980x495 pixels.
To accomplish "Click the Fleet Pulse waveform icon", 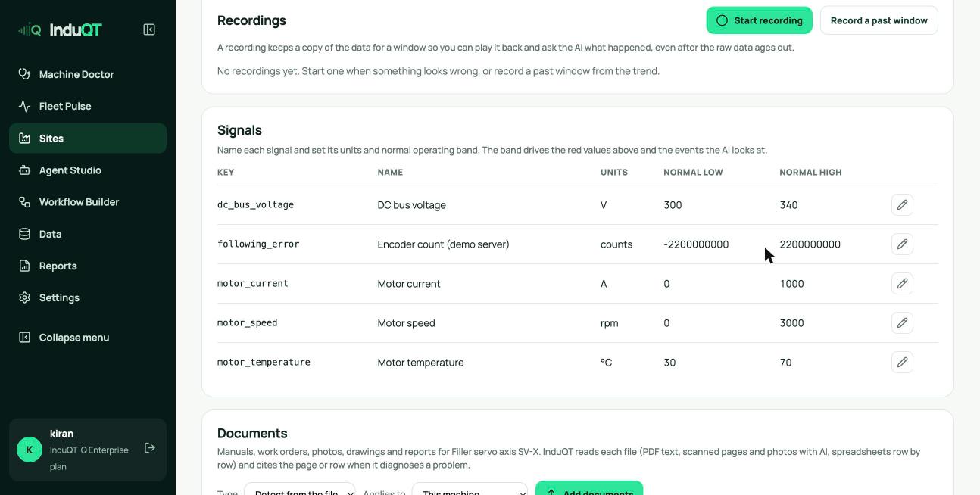I will (24, 106).
